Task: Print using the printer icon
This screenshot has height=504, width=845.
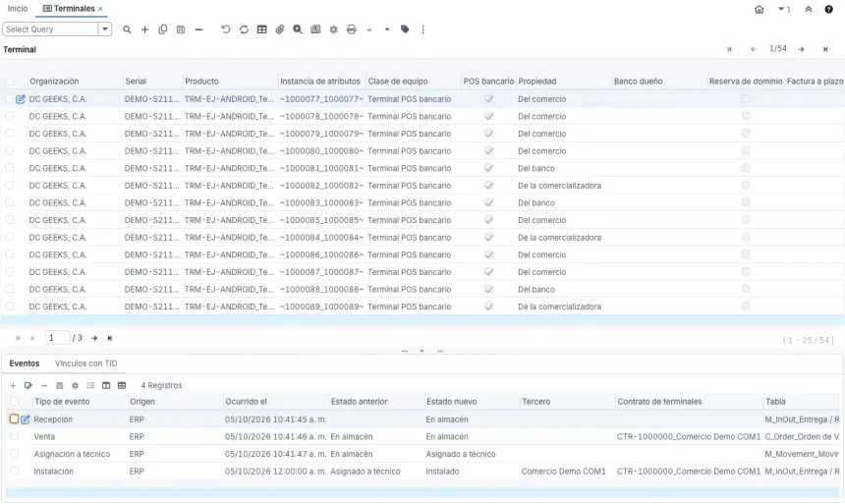Action: click(x=352, y=29)
